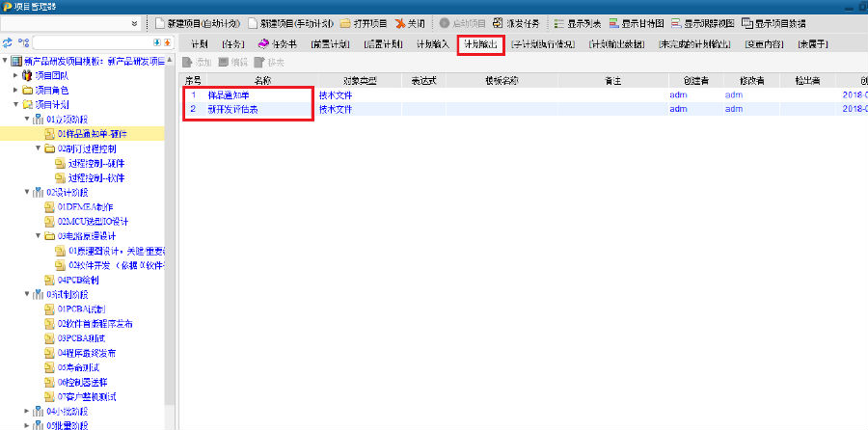Screen dimensions: 868x430
Task: Collapse the 项目计划 tree node
Action: tap(15, 104)
